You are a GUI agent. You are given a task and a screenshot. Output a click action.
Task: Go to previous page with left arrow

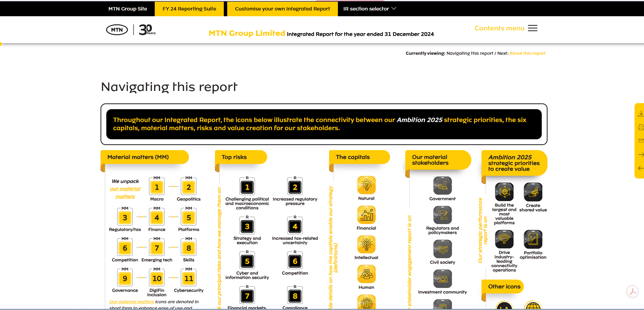641,168
